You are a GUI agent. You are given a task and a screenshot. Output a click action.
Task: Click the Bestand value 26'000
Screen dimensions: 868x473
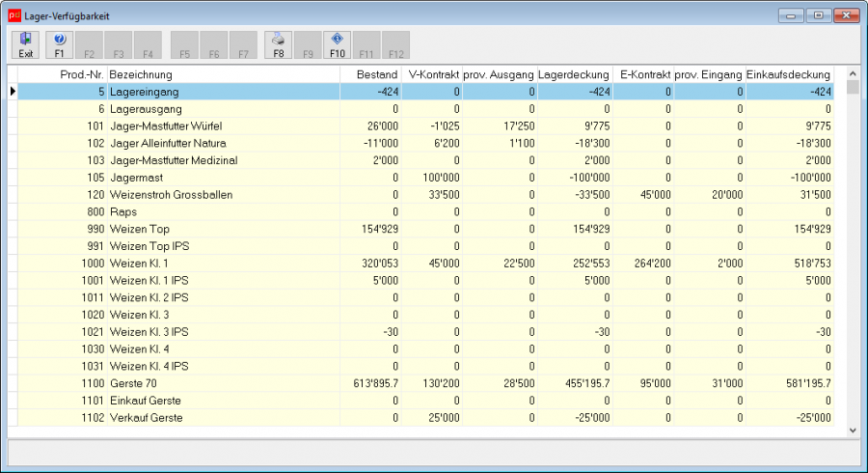click(x=383, y=125)
